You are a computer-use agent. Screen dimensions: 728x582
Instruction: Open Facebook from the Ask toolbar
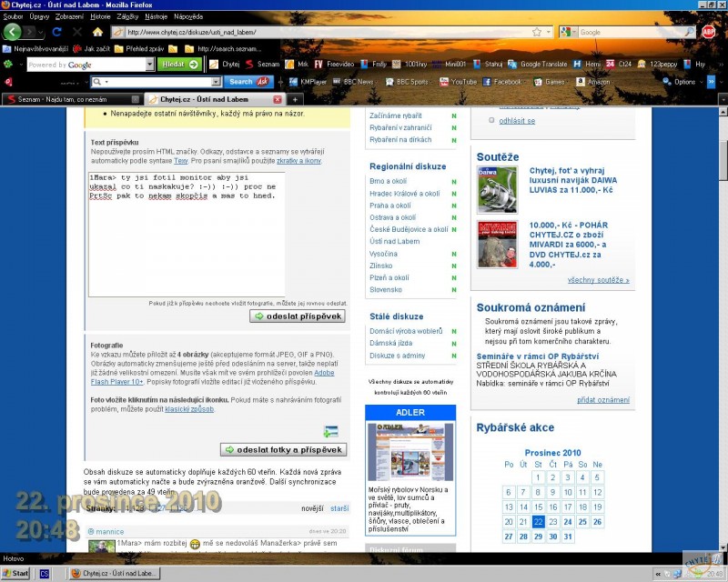pos(502,82)
